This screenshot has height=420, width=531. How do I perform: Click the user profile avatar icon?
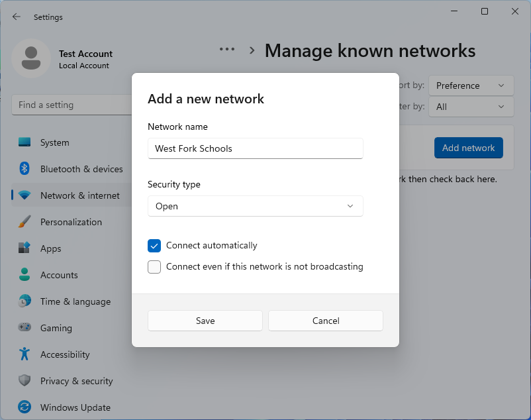[x=31, y=58]
